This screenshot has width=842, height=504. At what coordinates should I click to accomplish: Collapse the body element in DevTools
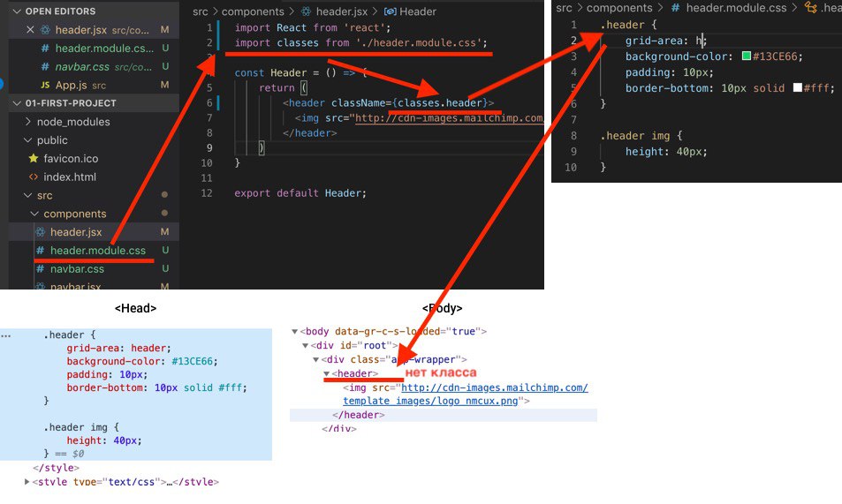tap(294, 332)
